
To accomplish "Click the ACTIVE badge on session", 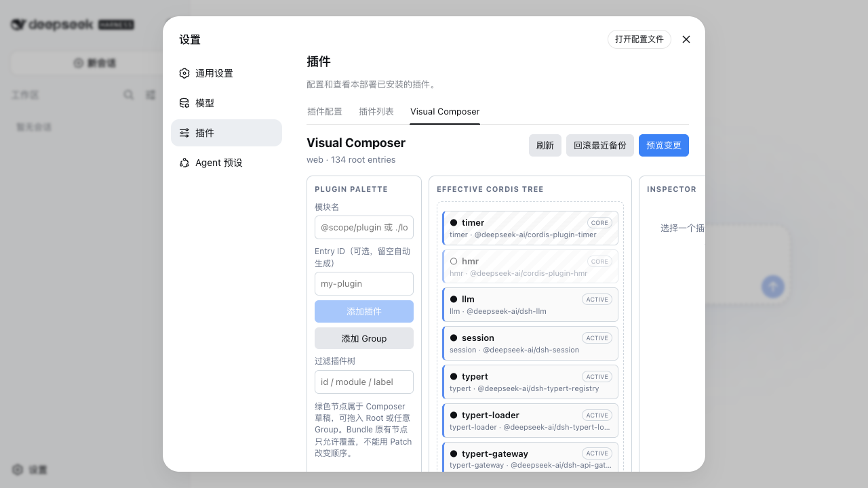I will pyautogui.click(x=597, y=338).
